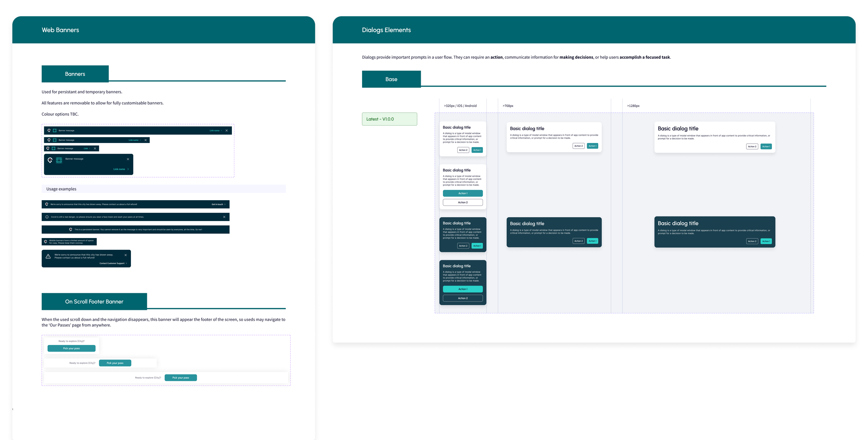Click the warning triangle icon in refund banner
The image size is (868, 440).
point(48,256)
